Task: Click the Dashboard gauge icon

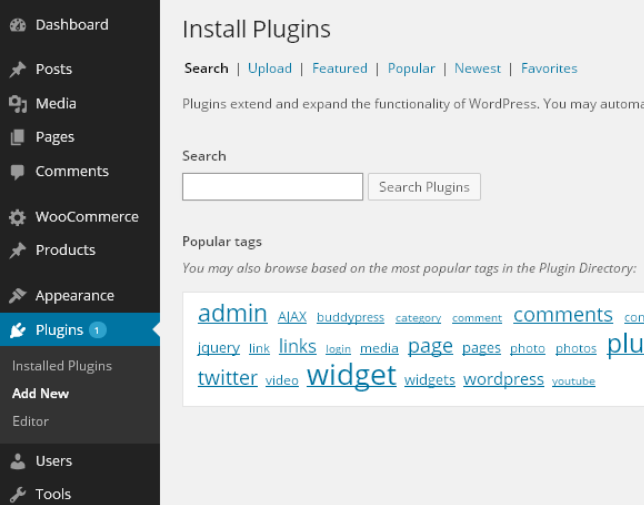Action: click(x=17, y=25)
